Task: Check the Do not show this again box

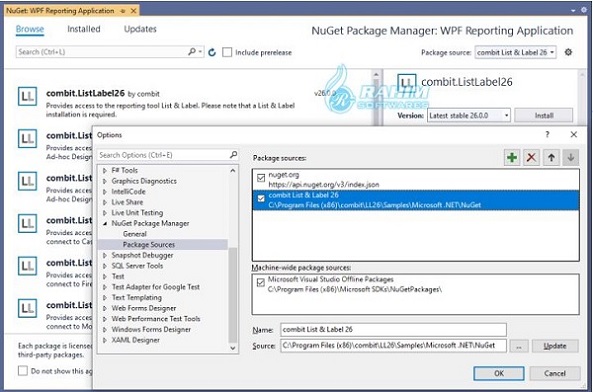Action: point(23,370)
